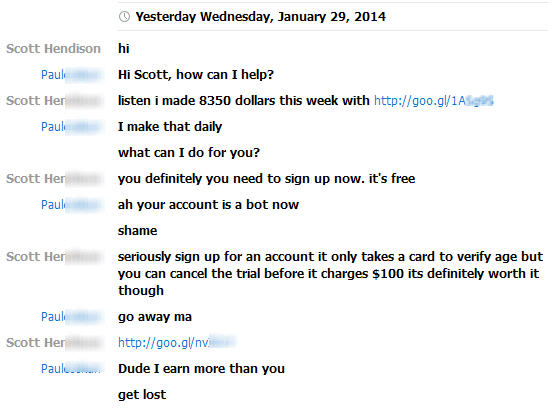Click the 'get lost' message text
Screen dimensions: 548x408
pos(142,395)
